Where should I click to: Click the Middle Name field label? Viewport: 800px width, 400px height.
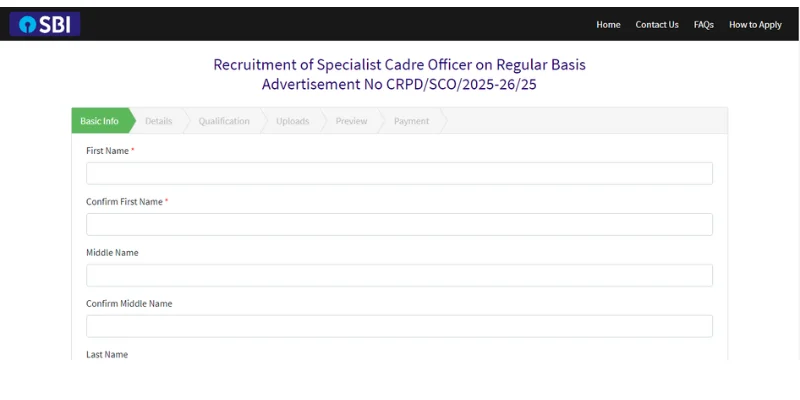coord(112,253)
